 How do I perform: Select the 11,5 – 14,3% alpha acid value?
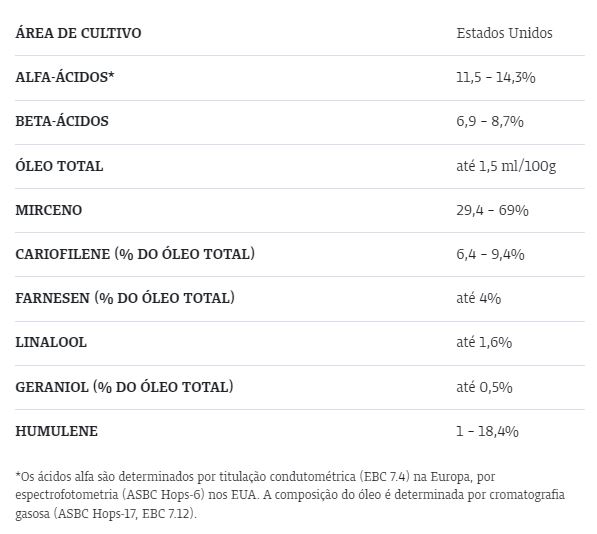[496, 77]
